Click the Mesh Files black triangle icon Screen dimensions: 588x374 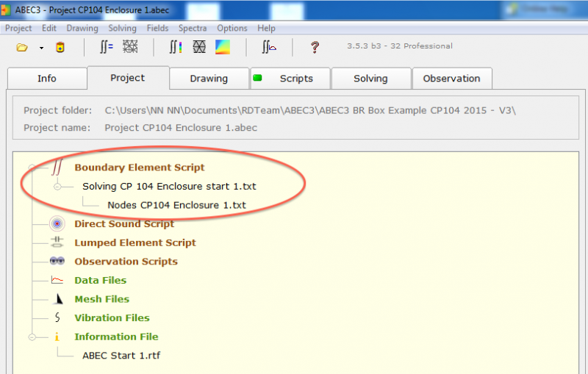coord(57,299)
